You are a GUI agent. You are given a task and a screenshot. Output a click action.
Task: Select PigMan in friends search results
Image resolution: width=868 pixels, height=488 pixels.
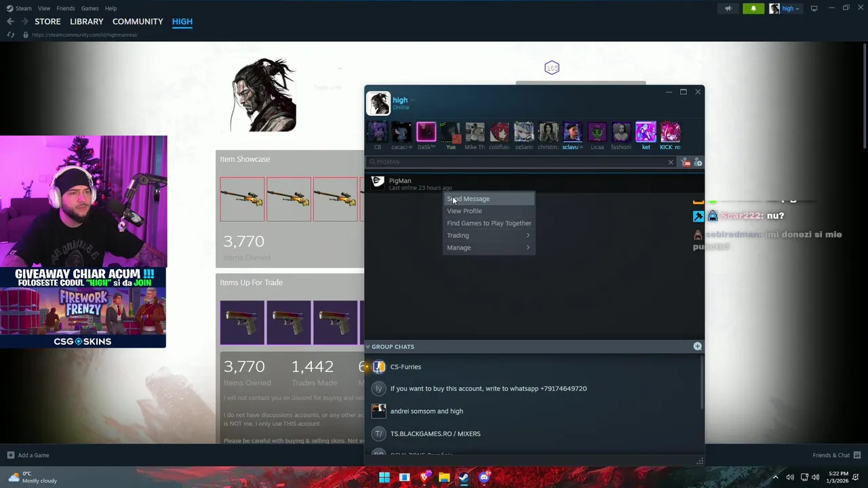point(534,183)
